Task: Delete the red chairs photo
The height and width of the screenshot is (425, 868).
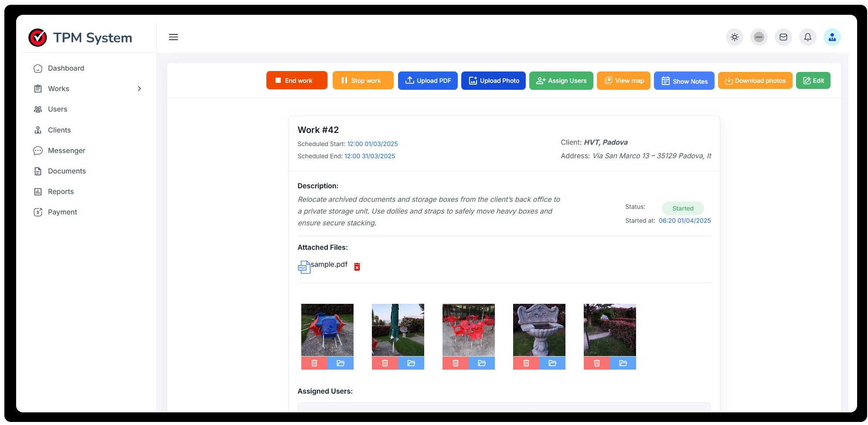Action: (x=456, y=363)
